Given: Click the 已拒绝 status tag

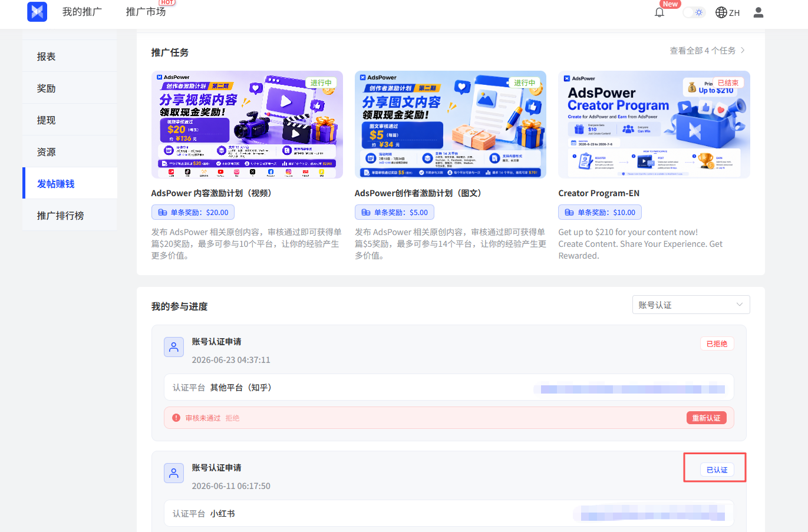Looking at the screenshot, I should (x=717, y=343).
